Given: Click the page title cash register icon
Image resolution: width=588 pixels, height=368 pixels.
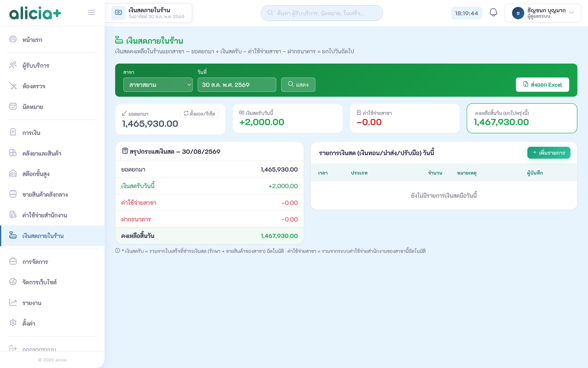Looking at the screenshot, I should 119,40.
